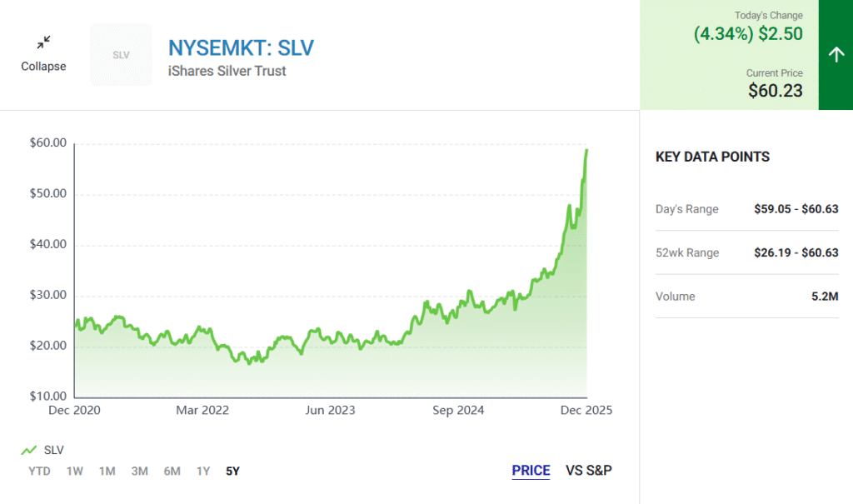853x504 pixels.
Task: Click the iShares Silver Trust name
Action: tap(227, 71)
